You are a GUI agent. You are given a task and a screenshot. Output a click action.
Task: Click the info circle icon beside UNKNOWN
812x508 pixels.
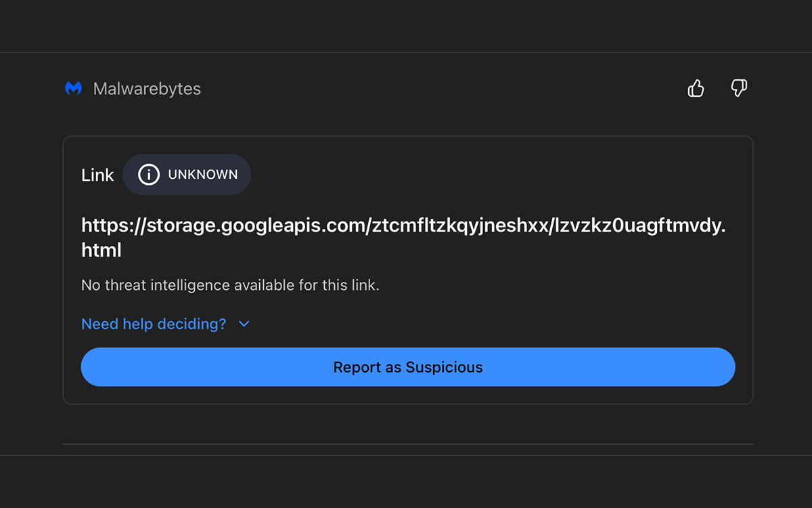pos(149,175)
